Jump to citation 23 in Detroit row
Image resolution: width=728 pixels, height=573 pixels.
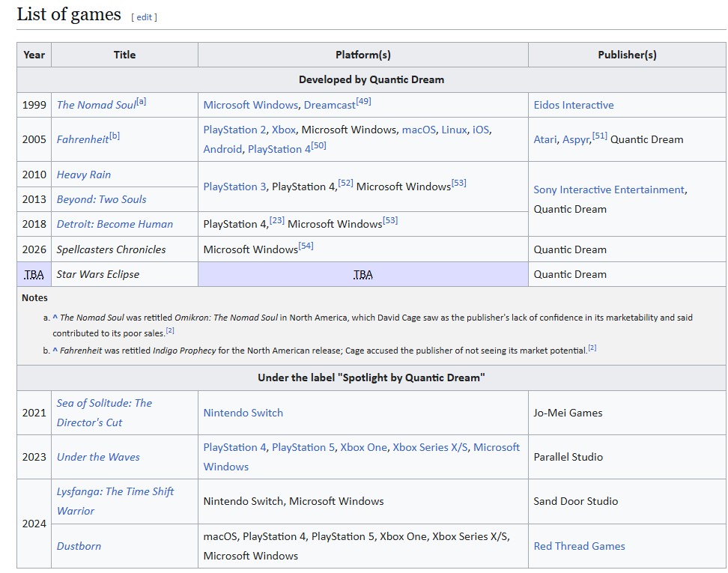[276, 220]
